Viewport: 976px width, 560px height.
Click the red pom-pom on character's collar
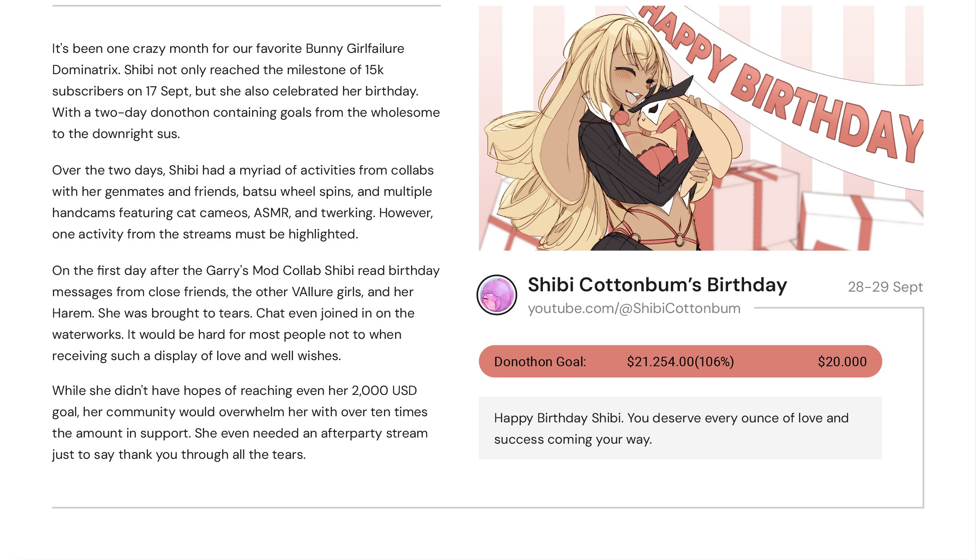pyautogui.click(x=621, y=117)
